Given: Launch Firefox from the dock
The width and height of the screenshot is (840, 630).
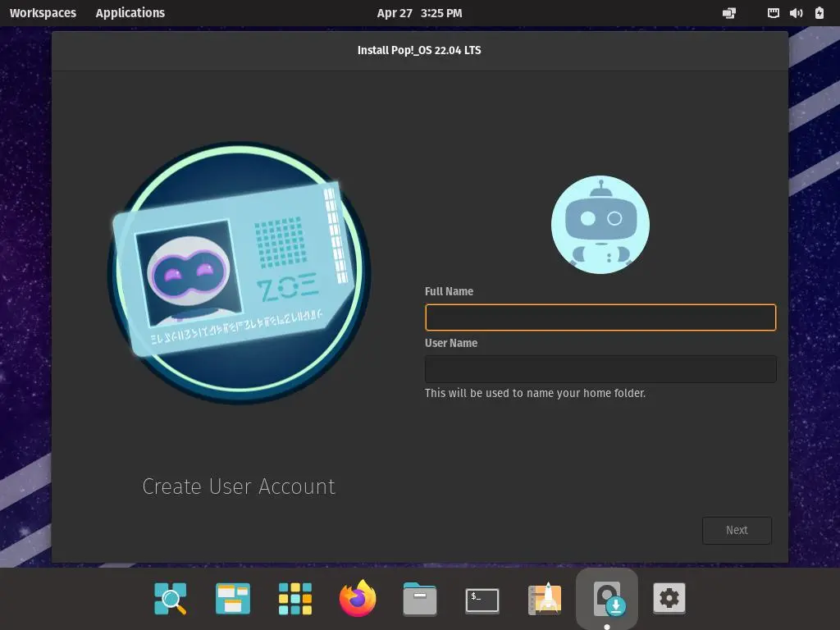Looking at the screenshot, I should (358, 599).
